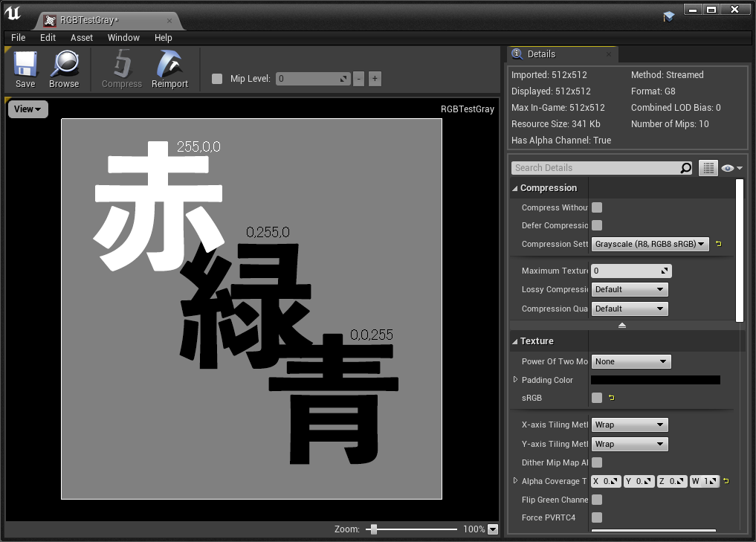Collapse the Texture section
This screenshot has width=756, height=542.
[x=515, y=341]
